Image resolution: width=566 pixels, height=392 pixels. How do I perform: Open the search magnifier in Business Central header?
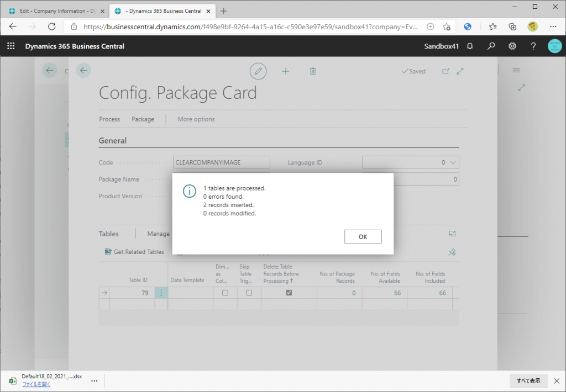pos(491,46)
